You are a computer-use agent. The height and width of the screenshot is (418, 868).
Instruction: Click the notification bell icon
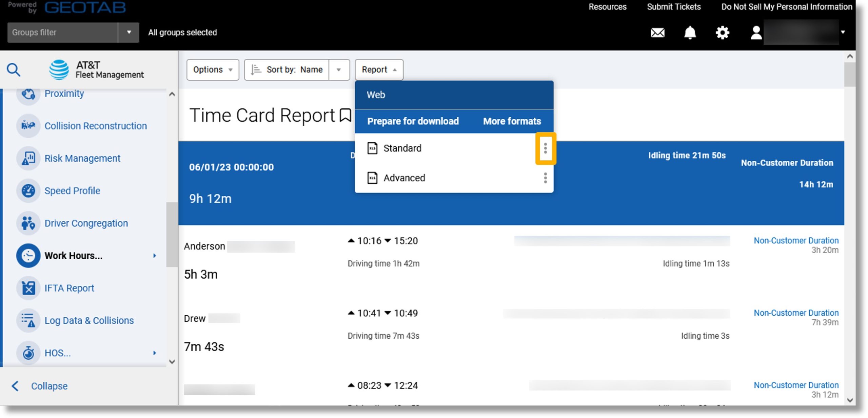click(690, 32)
